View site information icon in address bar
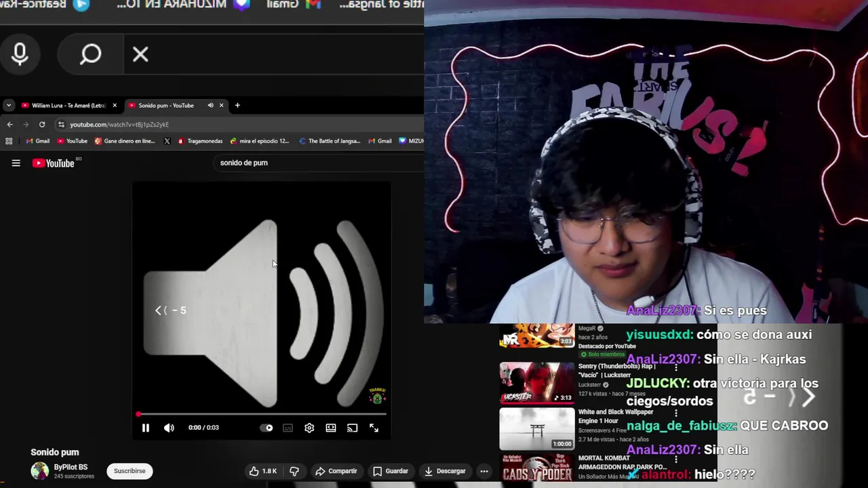The image size is (868, 488). tap(61, 125)
